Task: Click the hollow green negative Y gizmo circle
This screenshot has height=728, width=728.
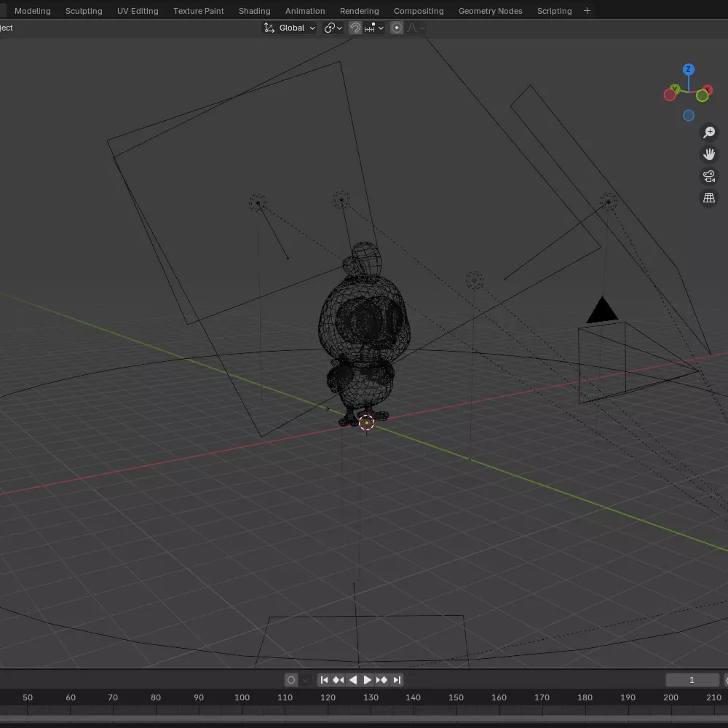Action: (x=703, y=95)
